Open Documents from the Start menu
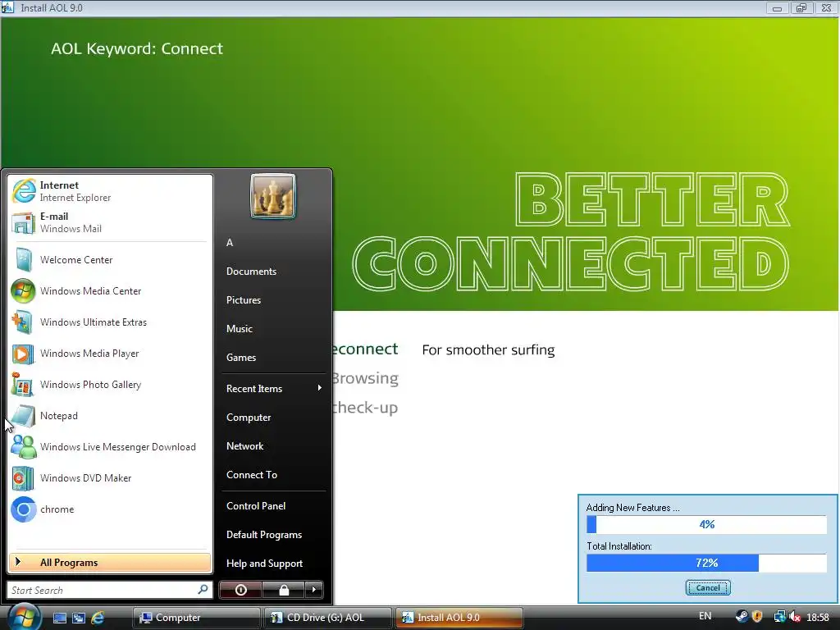Image resolution: width=840 pixels, height=630 pixels. coord(273,271)
